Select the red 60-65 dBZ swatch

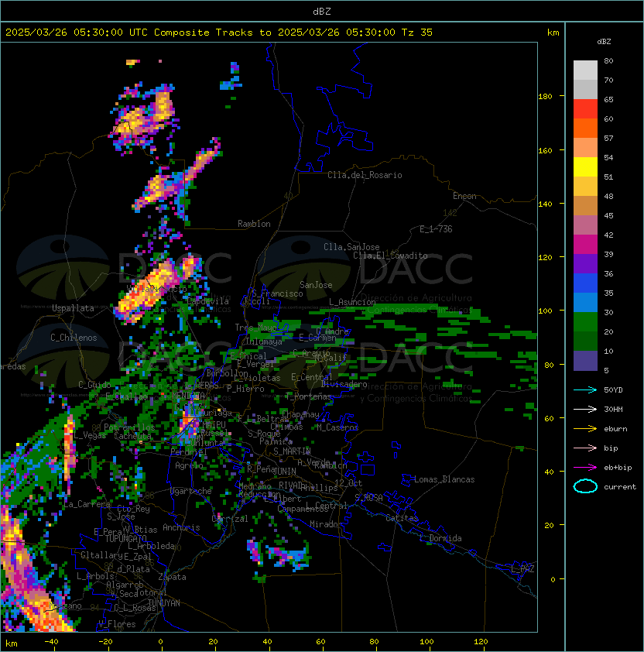tap(585, 109)
